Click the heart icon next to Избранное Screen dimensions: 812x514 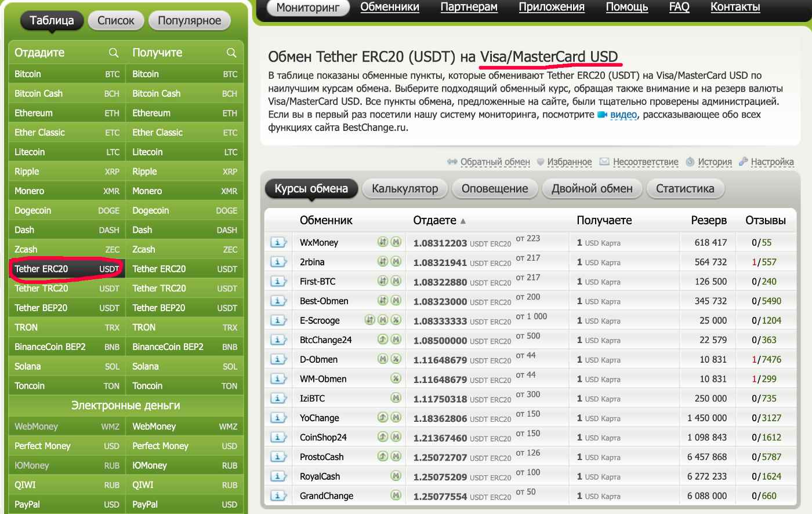[541, 162]
